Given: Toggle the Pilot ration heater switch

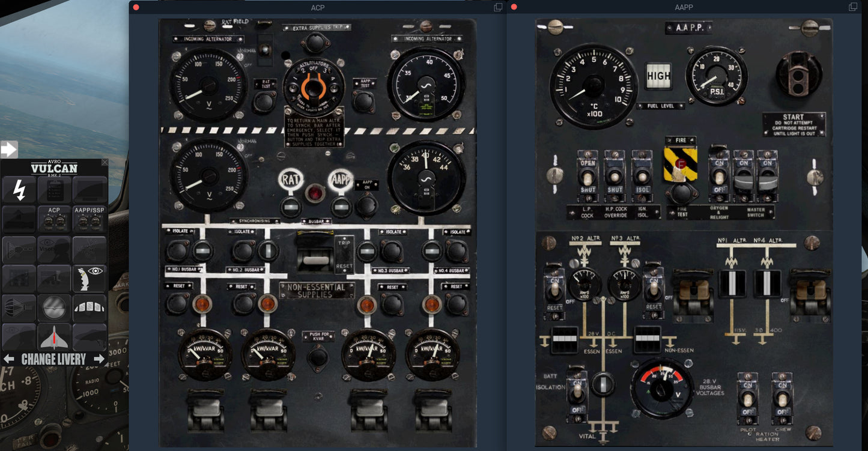Looking at the screenshot, I should (x=748, y=398).
